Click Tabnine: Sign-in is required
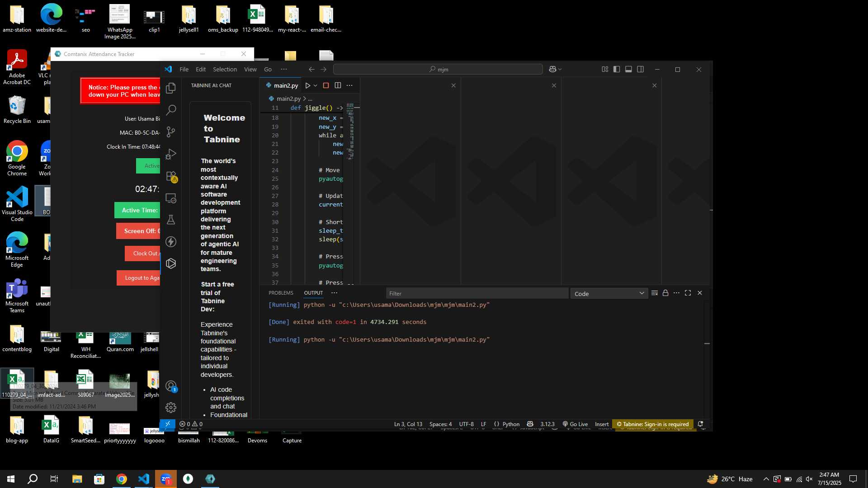This screenshot has height=488, width=868. (x=652, y=424)
